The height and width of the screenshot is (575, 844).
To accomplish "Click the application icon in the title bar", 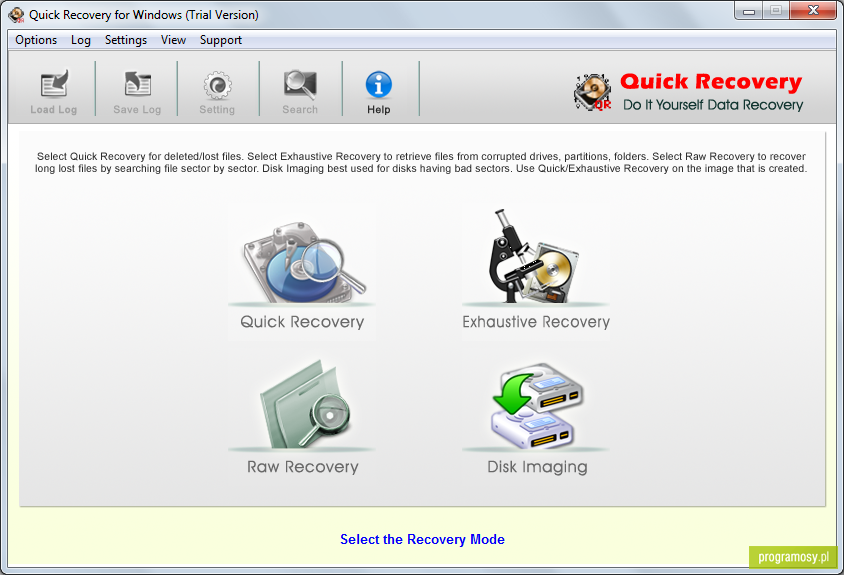I will 16,15.
